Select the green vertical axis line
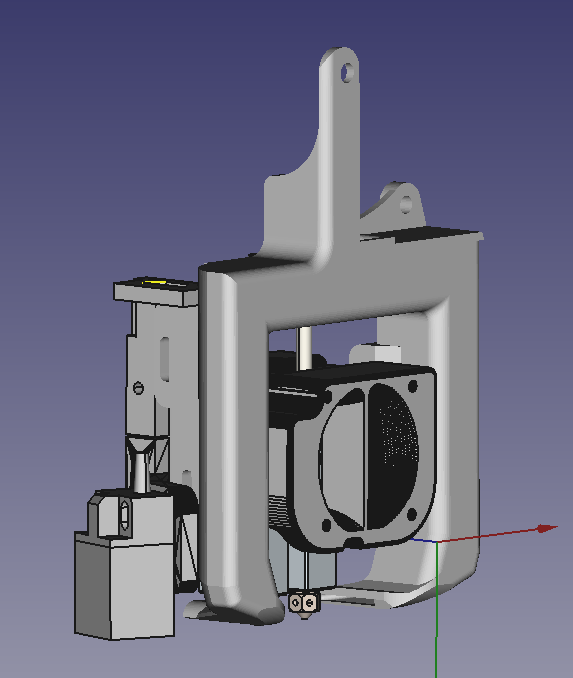573x678 pixels. [437, 610]
